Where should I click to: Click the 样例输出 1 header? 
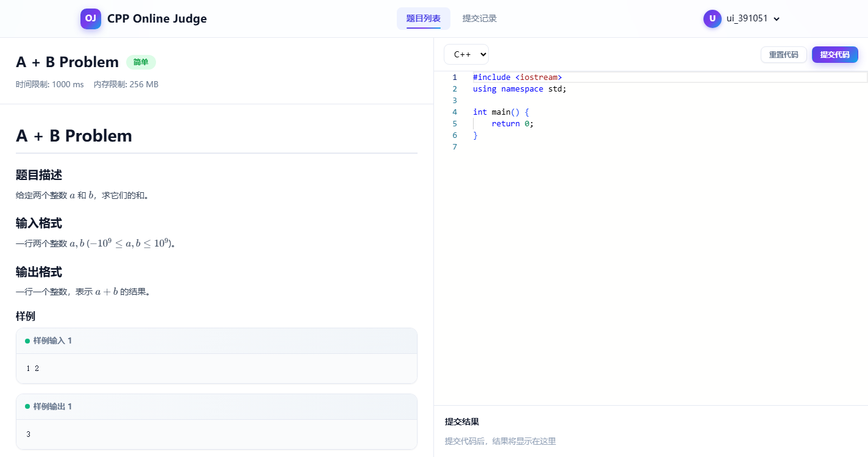216,407
